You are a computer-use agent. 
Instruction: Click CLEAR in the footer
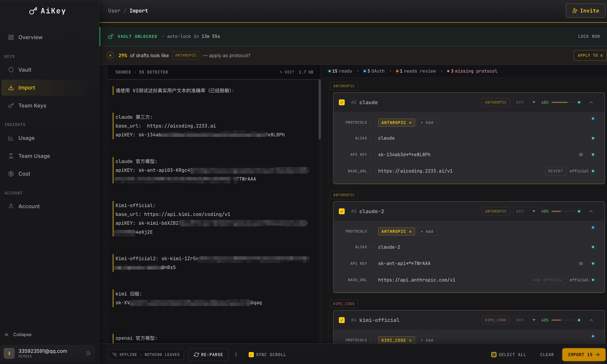coord(547,354)
